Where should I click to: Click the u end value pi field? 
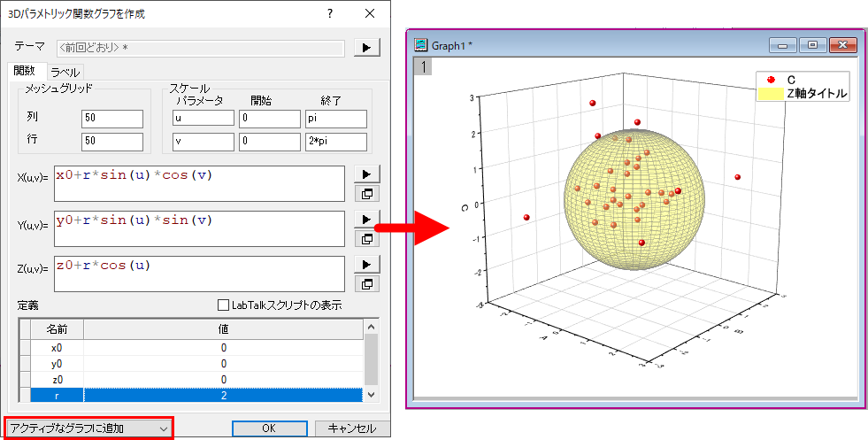click(336, 118)
